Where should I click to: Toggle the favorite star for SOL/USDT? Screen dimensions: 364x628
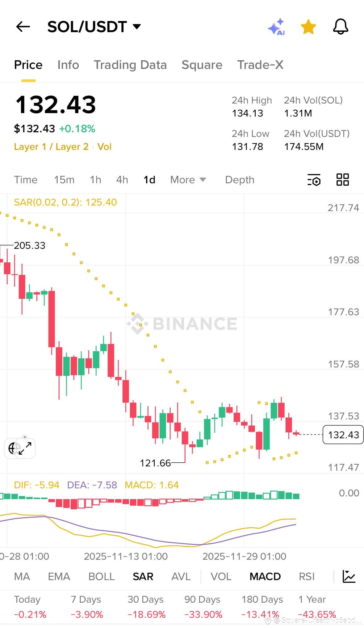pyautogui.click(x=308, y=27)
